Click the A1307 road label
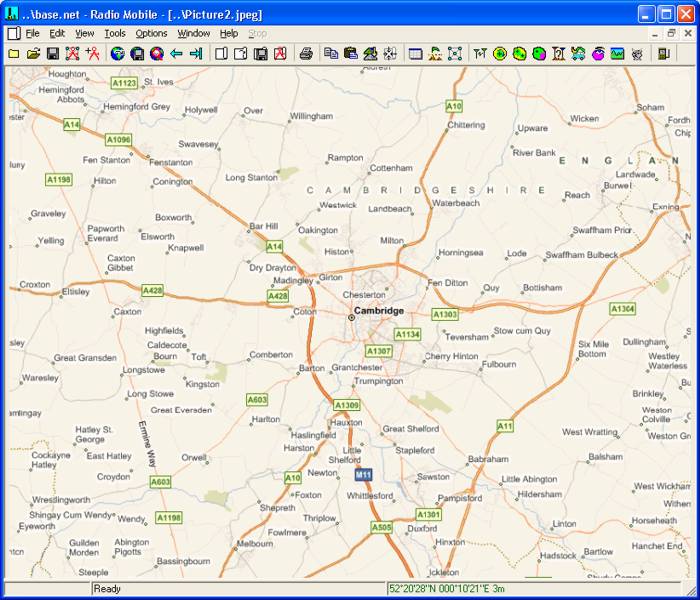700x600 pixels. tap(378, 351)
